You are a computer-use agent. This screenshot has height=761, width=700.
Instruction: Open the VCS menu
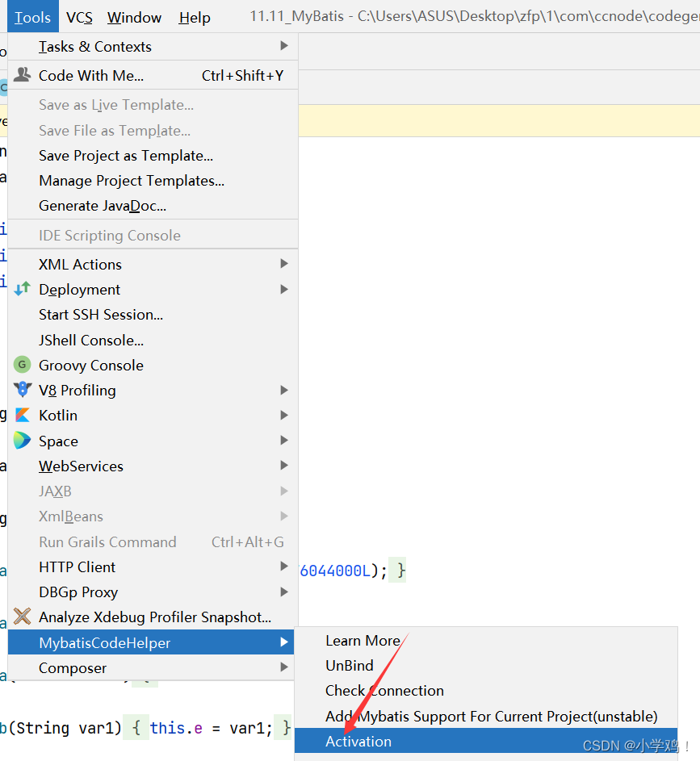(x=79, y=18)
